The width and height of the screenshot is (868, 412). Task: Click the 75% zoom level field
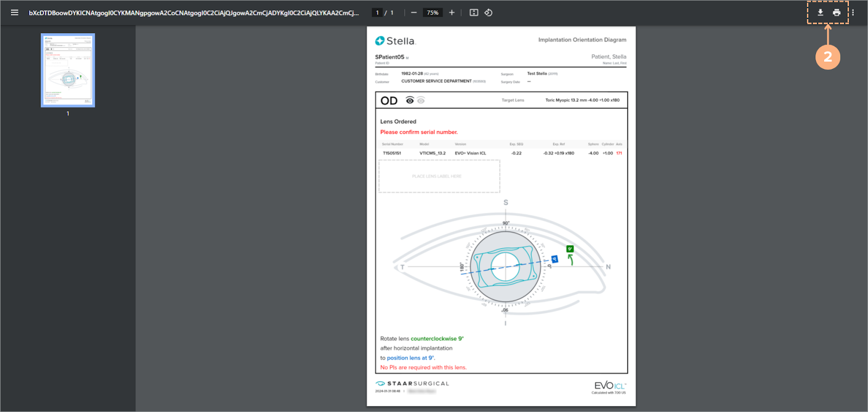(432, 12)
